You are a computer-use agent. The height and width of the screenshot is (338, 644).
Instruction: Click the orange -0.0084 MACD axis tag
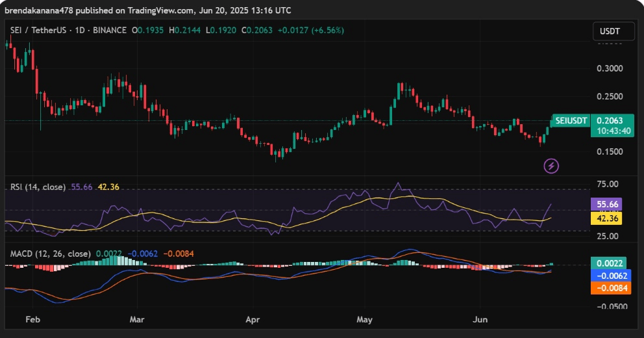point(609,288)
